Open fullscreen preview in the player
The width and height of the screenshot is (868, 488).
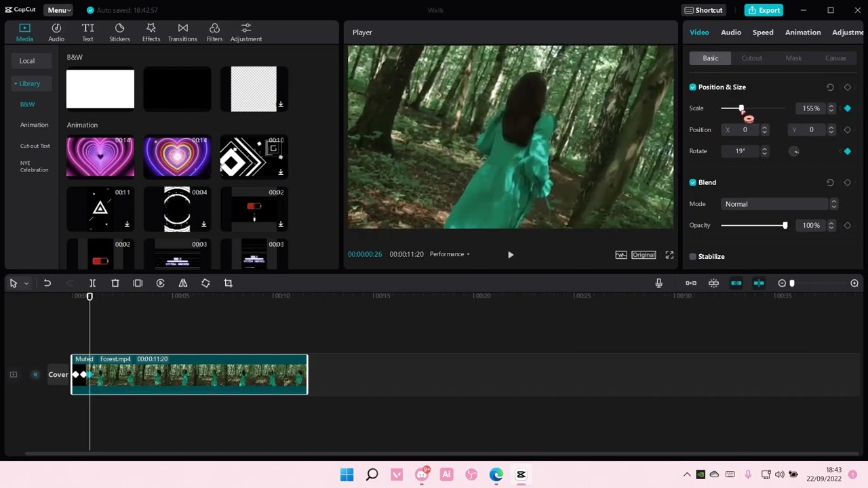click(x=669, y=255)
